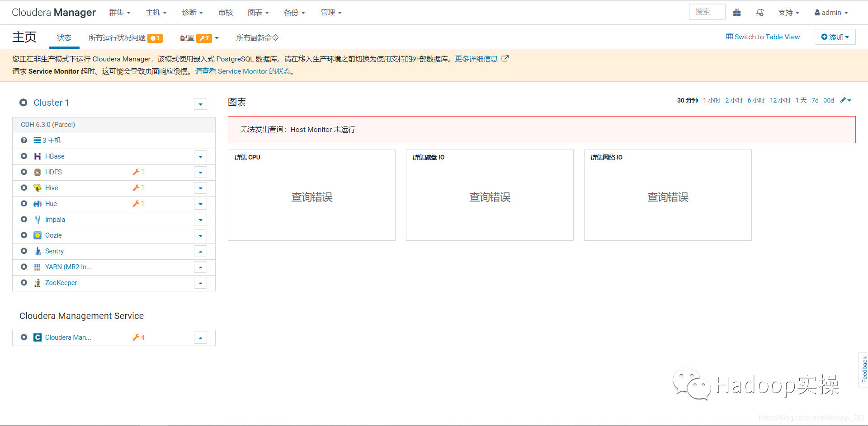The width and height of the screenshot is (868, 426).
Task: Open the 管理 menu
Action: (x=331, y=13)
